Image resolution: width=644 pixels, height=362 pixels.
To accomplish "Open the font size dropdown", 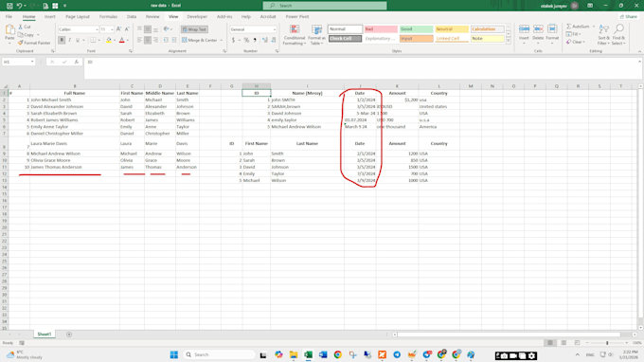I will tap(112, 29).
